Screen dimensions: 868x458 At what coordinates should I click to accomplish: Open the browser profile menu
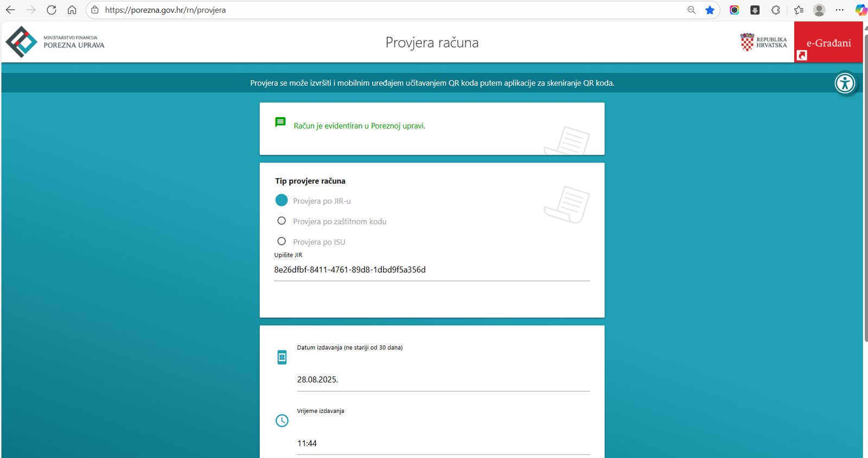click(x=819, y=10)
